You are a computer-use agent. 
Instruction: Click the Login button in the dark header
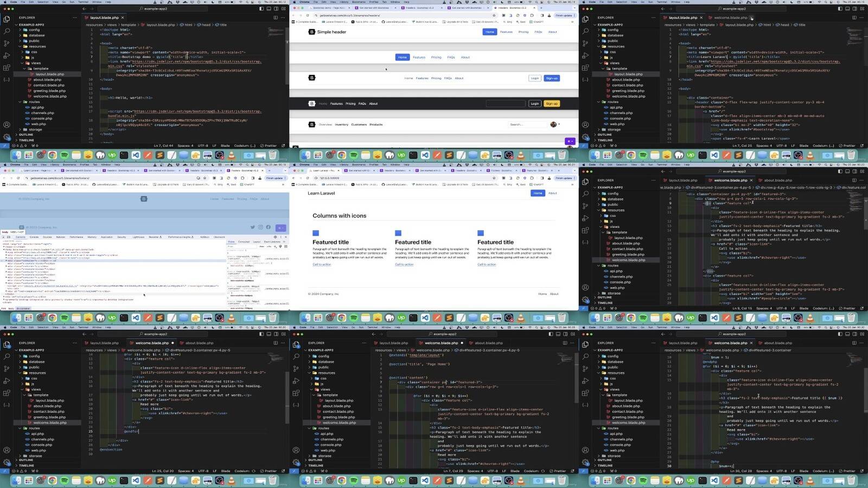pyautogui.click(x=535, y=104)
